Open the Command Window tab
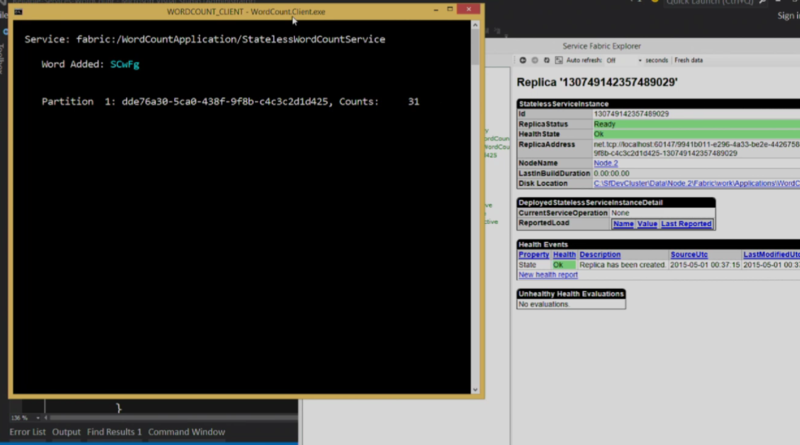The width and height of the screenshot is (800, 445). click(187, 432)
